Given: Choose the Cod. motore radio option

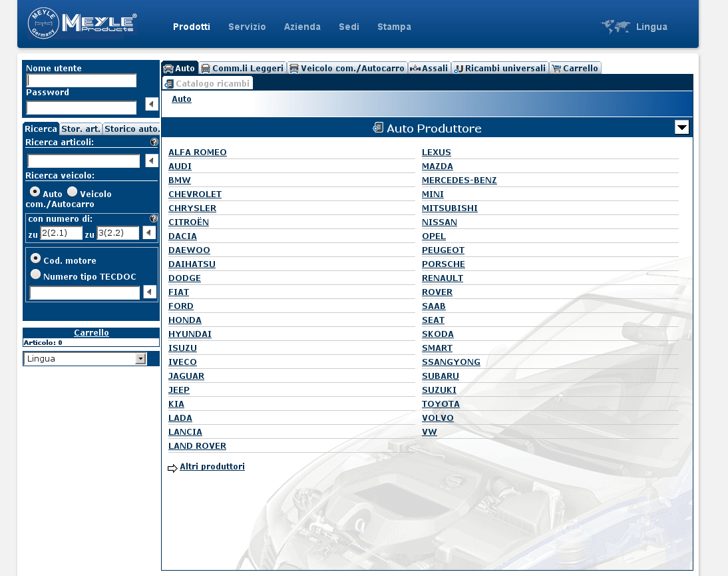Looking at the screenshot, I should pos(35,258).
